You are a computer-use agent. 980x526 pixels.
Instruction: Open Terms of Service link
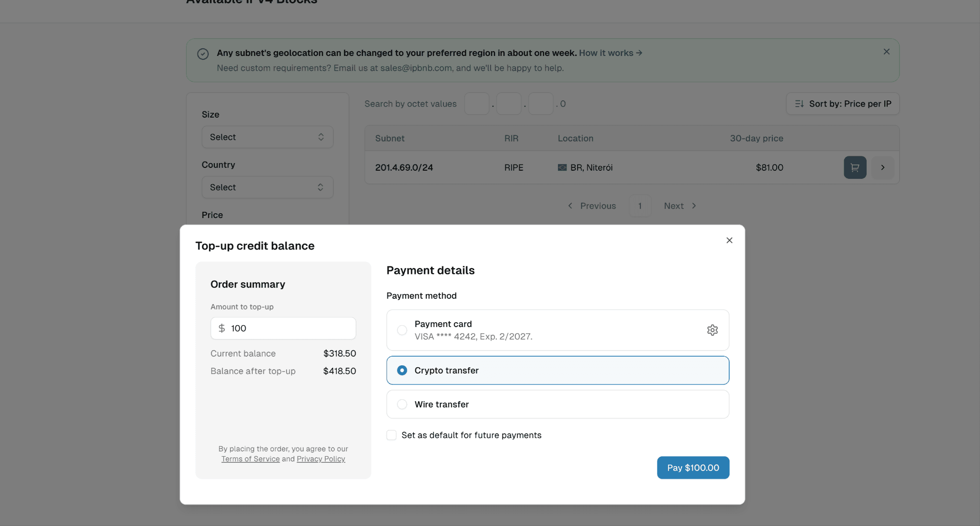pos(250,459)
